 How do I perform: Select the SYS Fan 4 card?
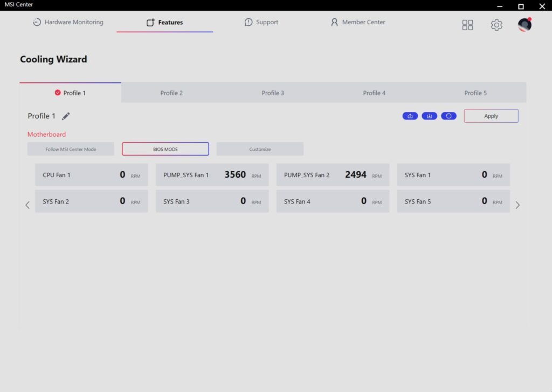[333, 201]
